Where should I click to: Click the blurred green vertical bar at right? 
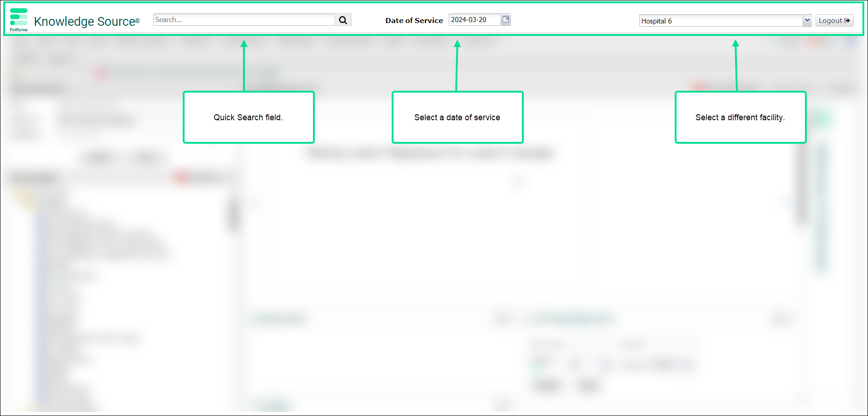pyautogui.click(x=821, y=207)
